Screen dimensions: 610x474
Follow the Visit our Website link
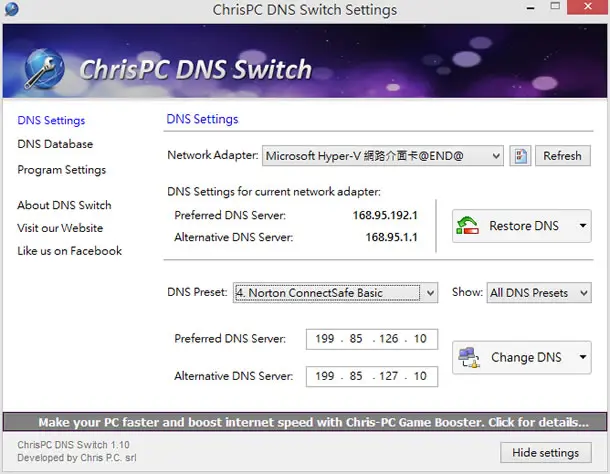point(60,228)
